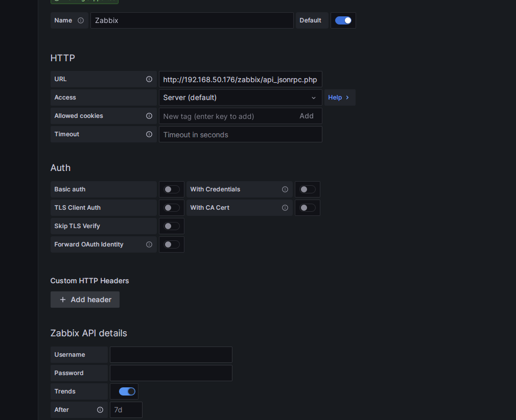
Task: Click the Basic auth label
Action: click(x=70, y=189)
